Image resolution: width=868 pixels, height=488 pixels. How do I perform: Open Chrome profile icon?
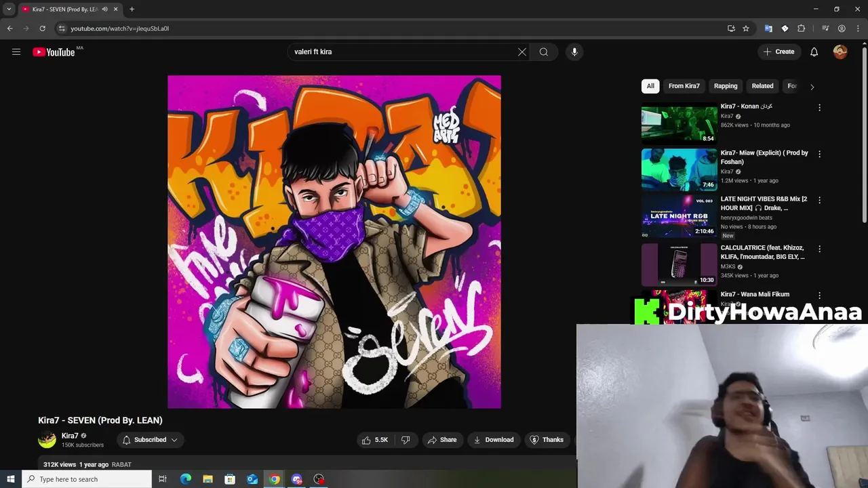pyautogui.click(x=842, y=28)
